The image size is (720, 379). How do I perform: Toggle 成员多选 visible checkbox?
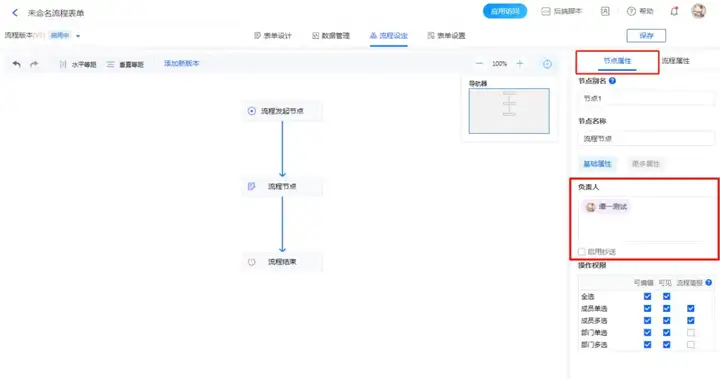tap(666, 320)
